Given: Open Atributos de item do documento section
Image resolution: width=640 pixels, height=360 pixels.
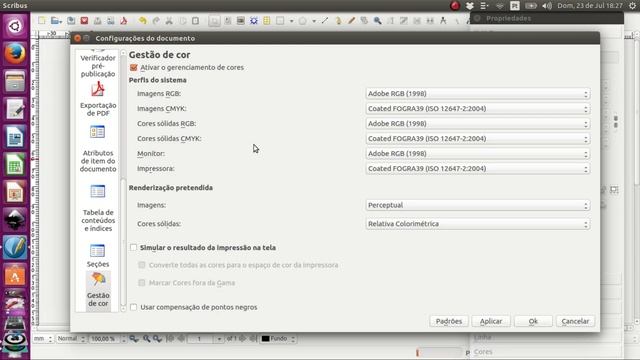Looking at the screenshot, I should [x=98, y=149].
